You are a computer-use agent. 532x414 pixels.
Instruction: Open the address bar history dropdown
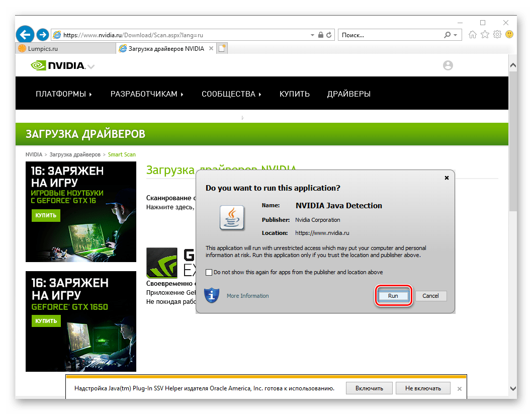click(312, 35)
